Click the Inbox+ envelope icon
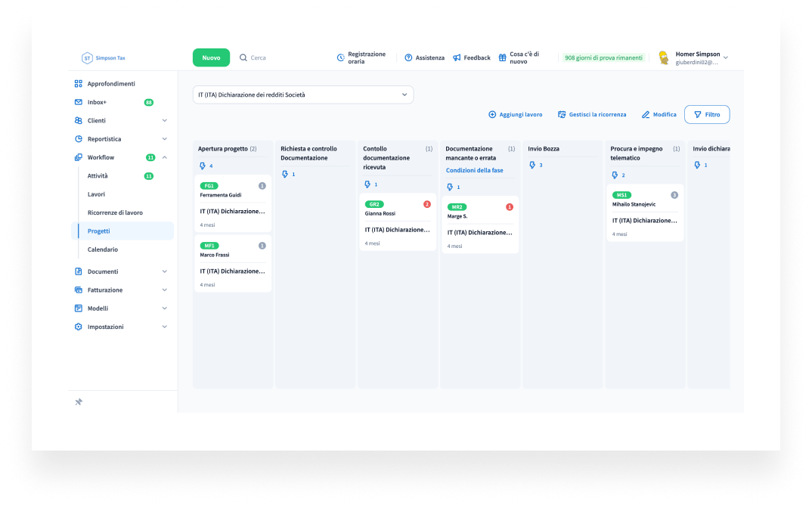Screen dimensions: 812x505 click(78, 103)
